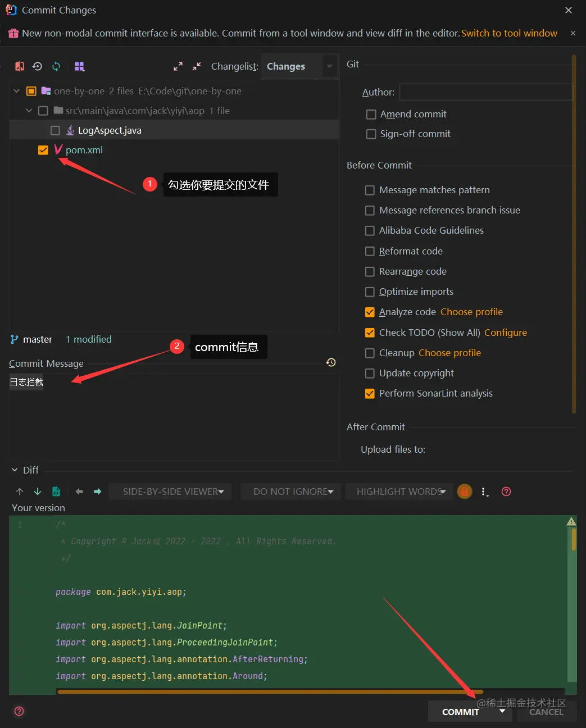
Task: Enable Amend commit
Action: (x=371, y=114)
